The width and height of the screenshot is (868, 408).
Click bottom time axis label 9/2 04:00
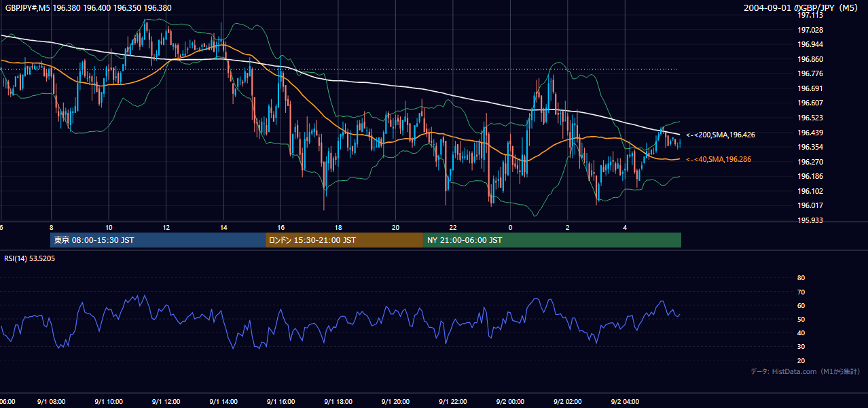[x=624, y=402]
